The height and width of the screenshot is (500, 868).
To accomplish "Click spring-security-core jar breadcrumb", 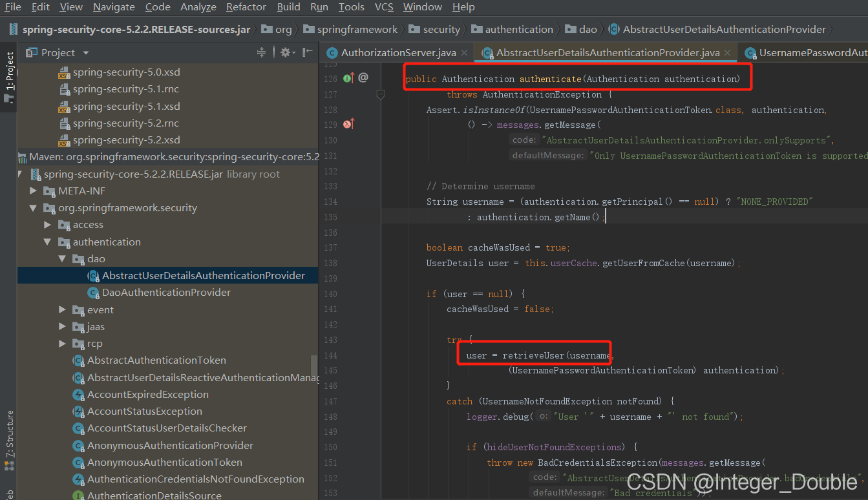I will coord(131,30).
